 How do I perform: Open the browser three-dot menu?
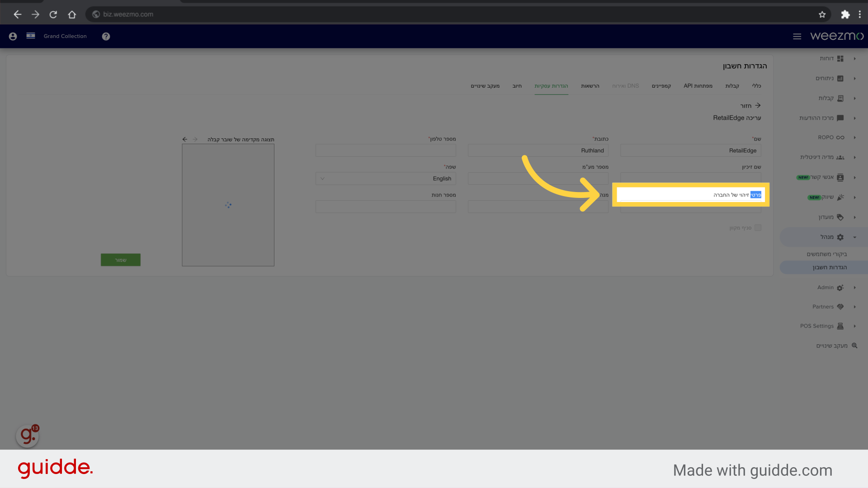pos(860,14)
